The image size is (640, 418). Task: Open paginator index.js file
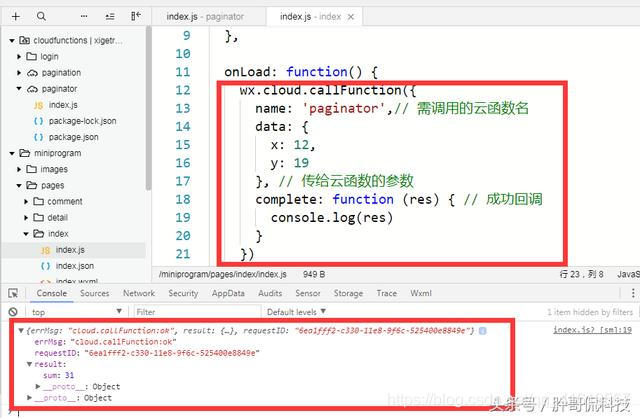pos(63,105)
